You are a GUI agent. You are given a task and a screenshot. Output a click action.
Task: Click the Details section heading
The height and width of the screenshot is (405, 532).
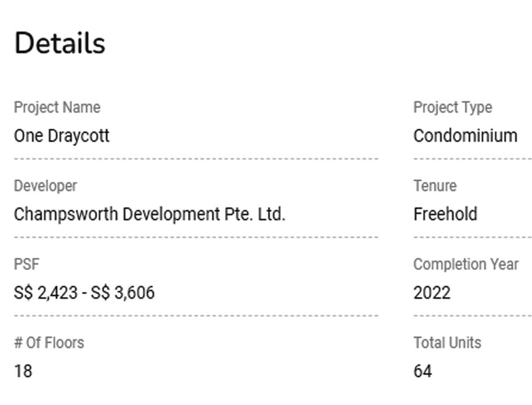point(60,43)
